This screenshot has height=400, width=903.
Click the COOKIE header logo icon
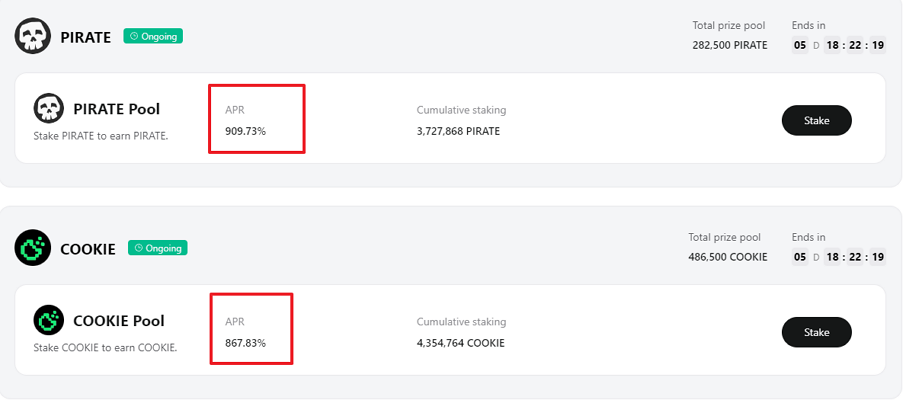33,247
